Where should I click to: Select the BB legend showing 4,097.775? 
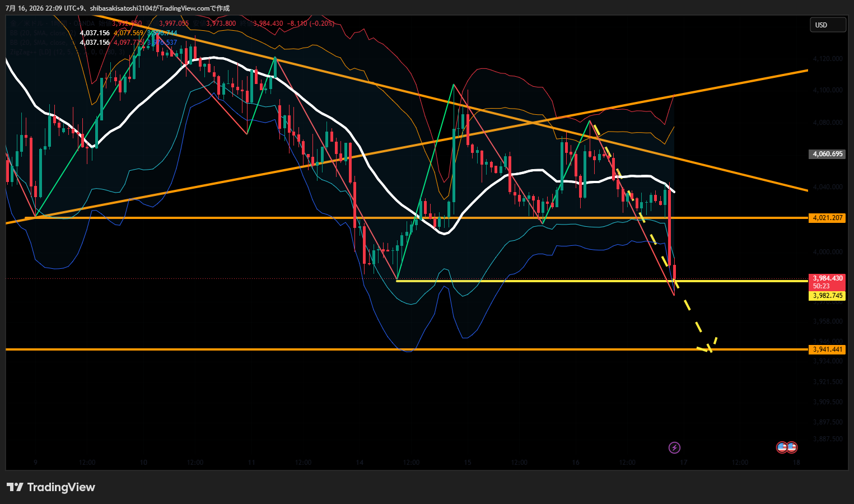[x=93, y=43]
